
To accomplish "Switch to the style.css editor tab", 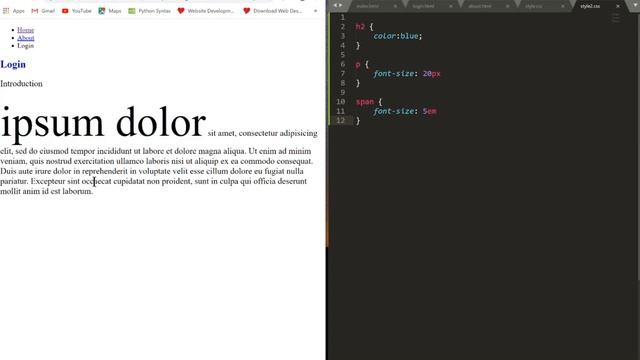I will 533,6.
